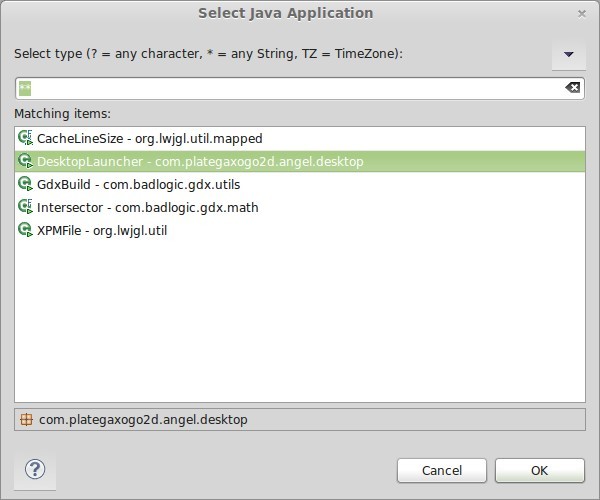Click the class icon beside Intersector
This screenshot has width=600, height=500.
click(26, 207)
